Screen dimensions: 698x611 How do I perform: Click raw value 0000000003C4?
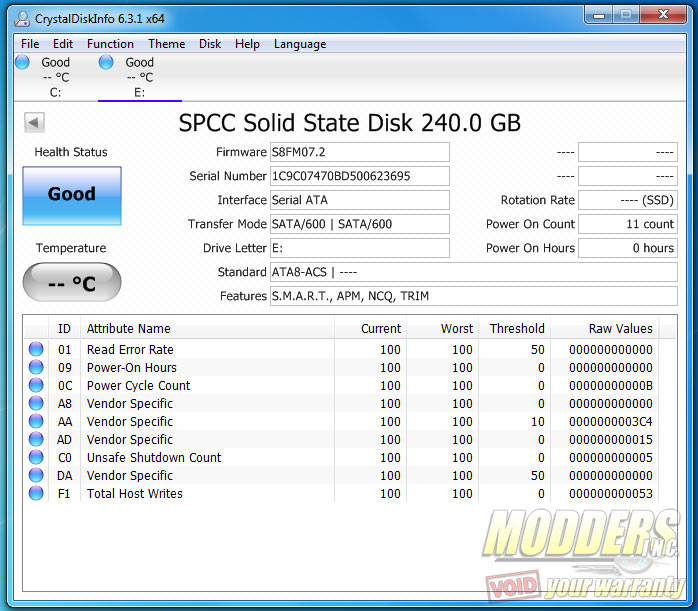pyautogui.click(x=611, y=421)
